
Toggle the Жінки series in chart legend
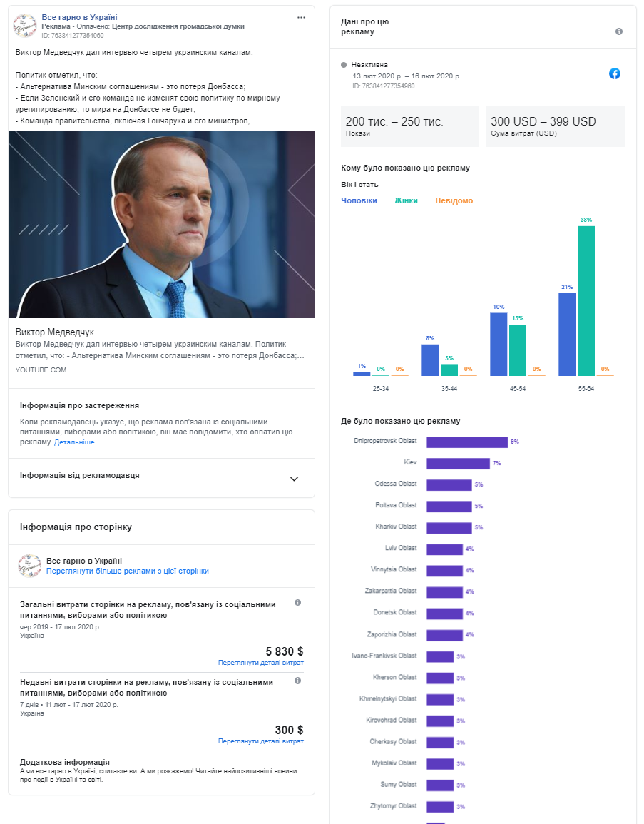click(x=406, y=200)
